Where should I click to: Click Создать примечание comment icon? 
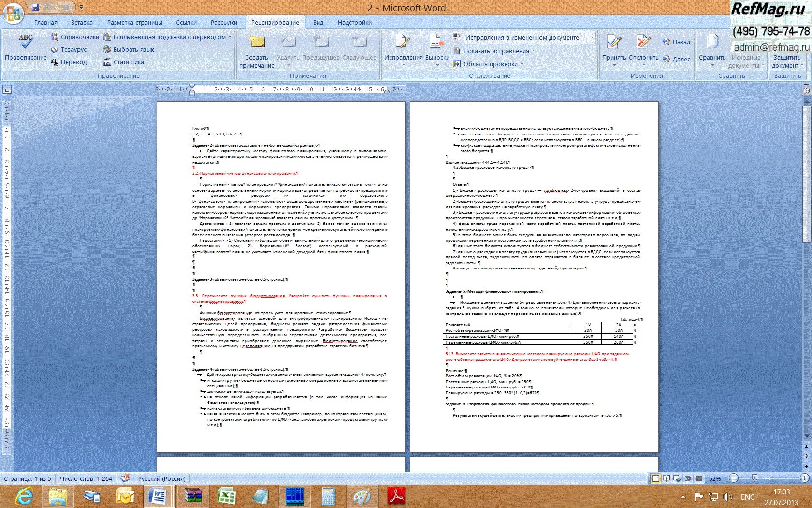(257, 43)
